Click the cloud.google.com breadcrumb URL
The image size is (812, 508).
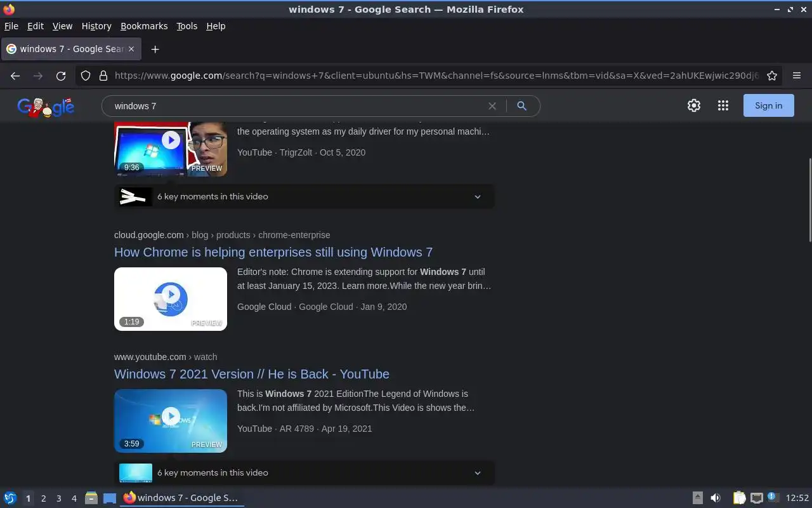pyautogui.click(x=222, y=235)
